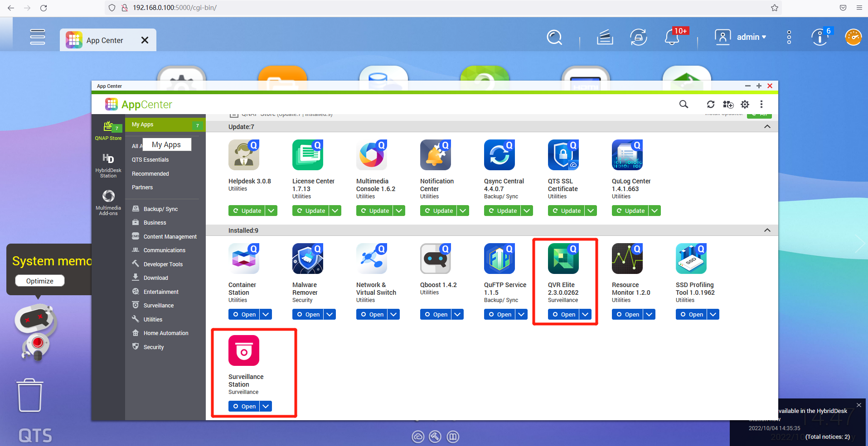Viewport: 868px width, 446px height.
Task: Expand dropdown arrow next to Helpdesk Update
Action: tap(271, 211)
